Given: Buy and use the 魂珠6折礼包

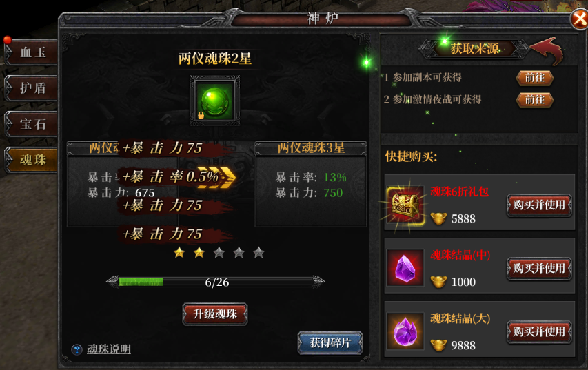Looking at the screenshot, I should tap(539, 205).
